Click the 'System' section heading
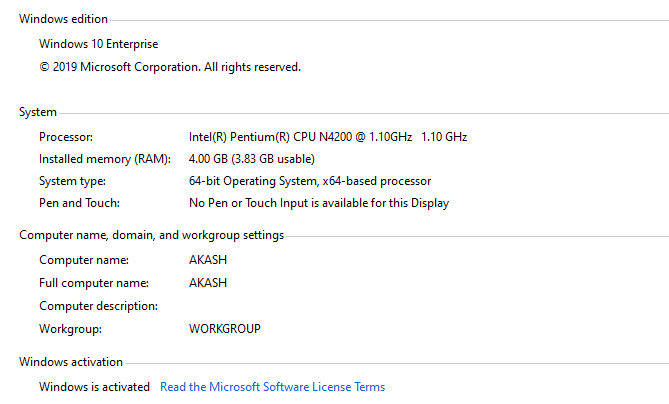The image size is (669, 404). (x=38, y=112)
